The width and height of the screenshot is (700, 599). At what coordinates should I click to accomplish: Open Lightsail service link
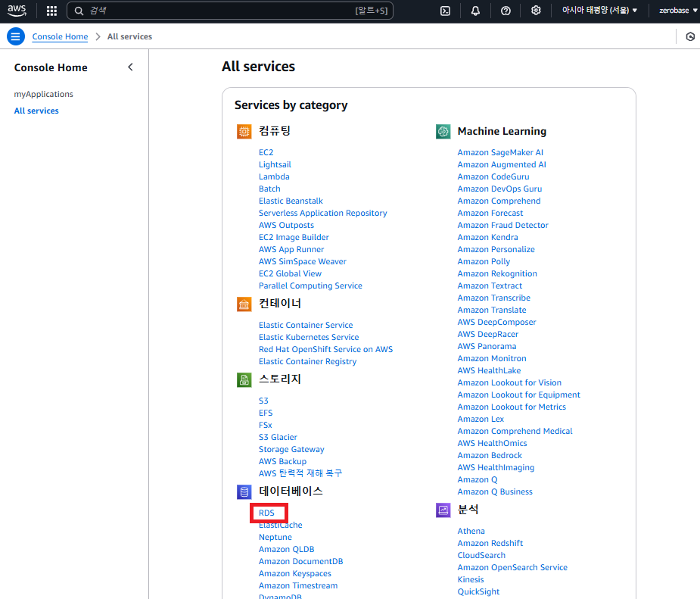[275, 164]
